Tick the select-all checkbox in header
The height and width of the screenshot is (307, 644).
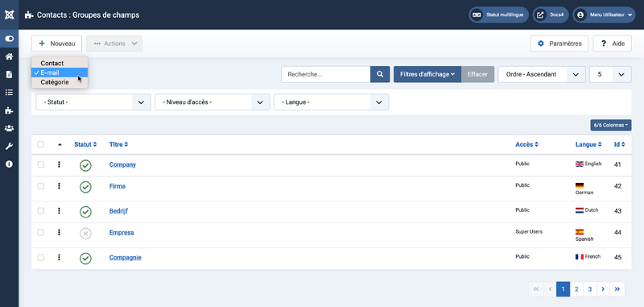point(41,144)
